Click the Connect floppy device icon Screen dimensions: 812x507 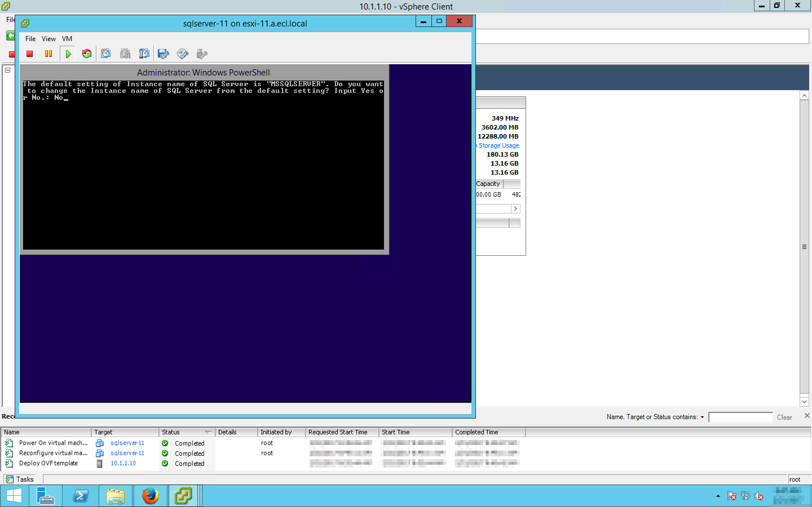click(163, 54)
